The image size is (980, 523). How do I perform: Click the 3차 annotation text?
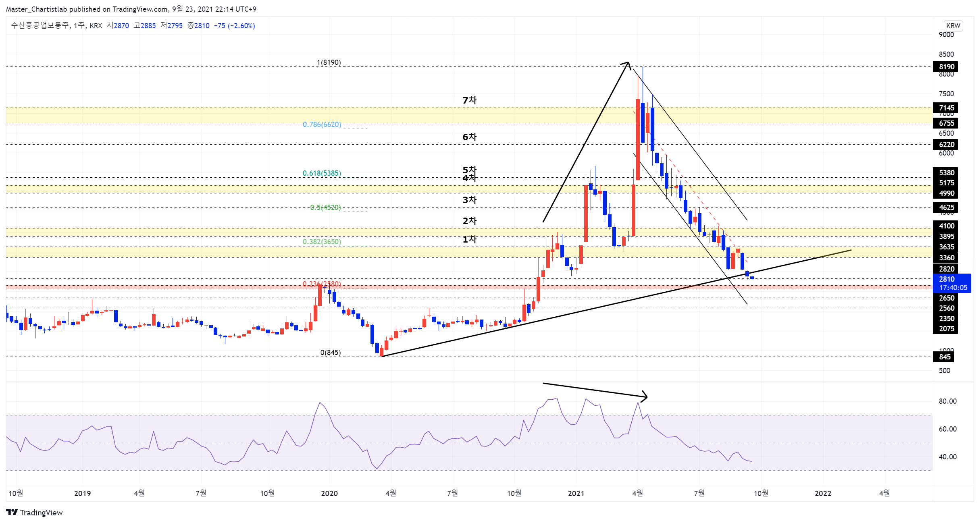[470, 200]
